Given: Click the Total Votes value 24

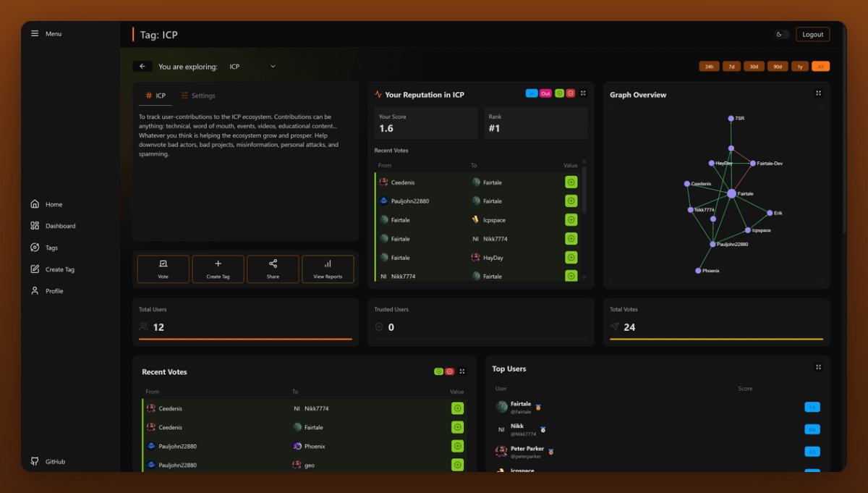Looking at the screenshot, I should click(629, 327).
